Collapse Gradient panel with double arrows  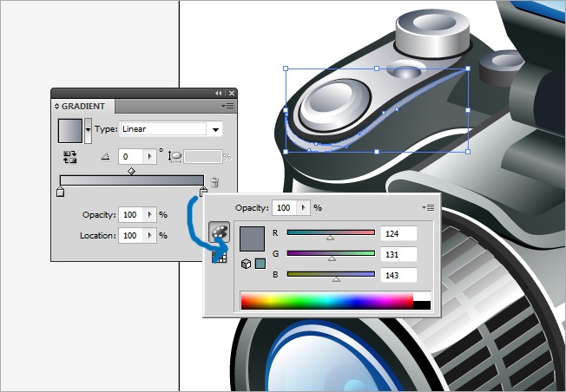coord(219,94)
